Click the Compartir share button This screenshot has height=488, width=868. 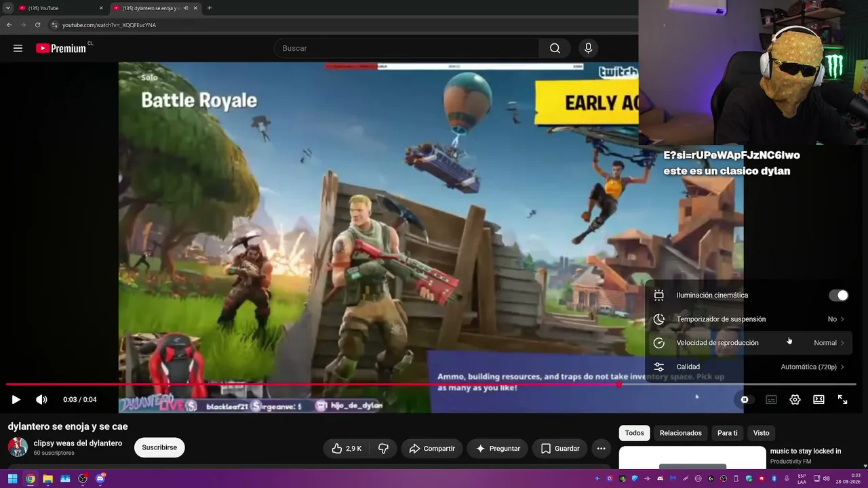(432, 448)
